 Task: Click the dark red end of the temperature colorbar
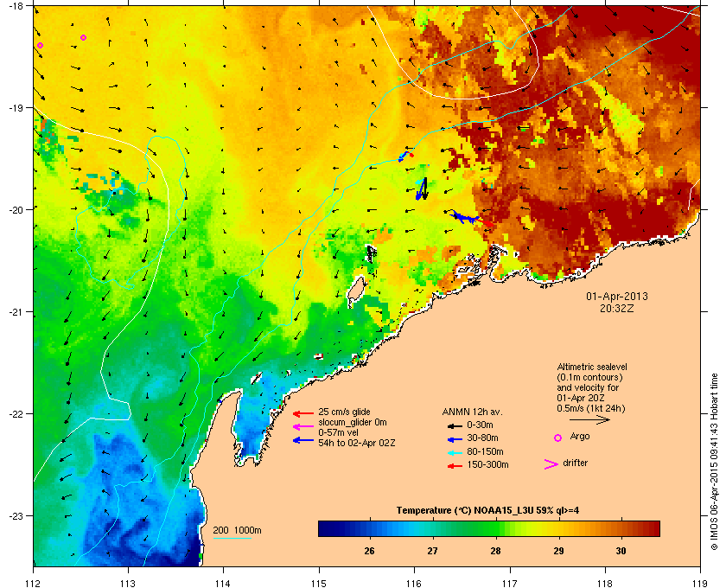pyautogui.click(x=653, y=528)
